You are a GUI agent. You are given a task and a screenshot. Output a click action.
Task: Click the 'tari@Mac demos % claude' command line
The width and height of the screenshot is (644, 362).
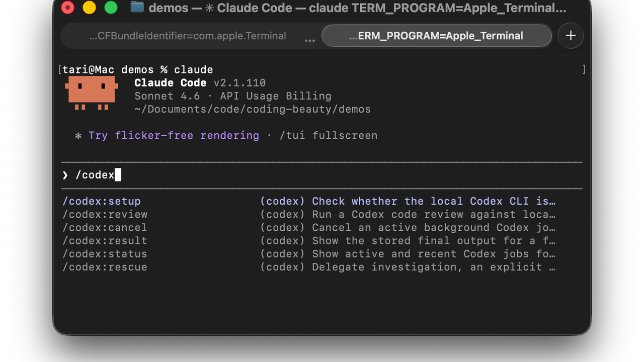(137, 70)
